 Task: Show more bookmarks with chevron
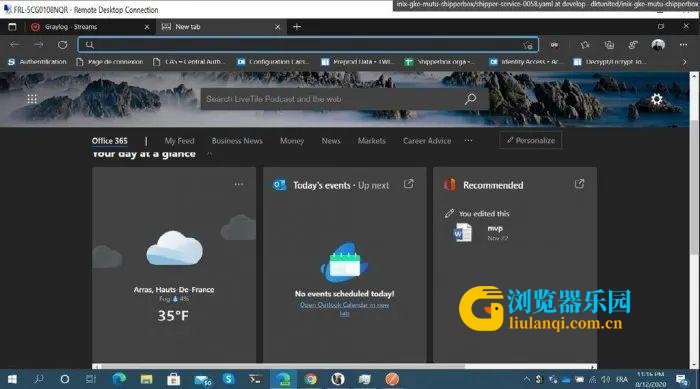point(684,62)
